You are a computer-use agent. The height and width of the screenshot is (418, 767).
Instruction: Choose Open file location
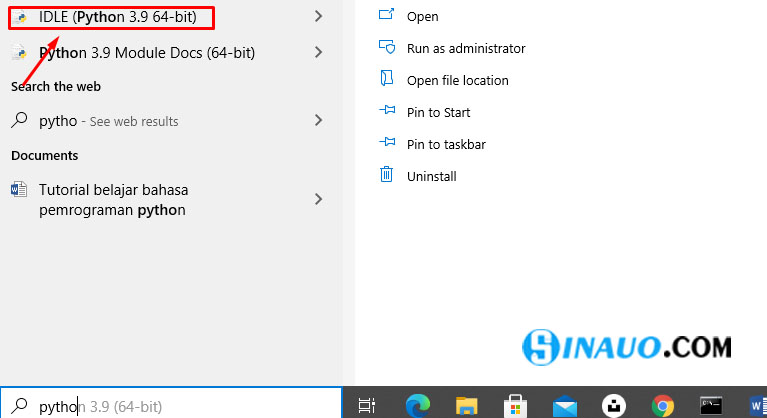point(458,81)
